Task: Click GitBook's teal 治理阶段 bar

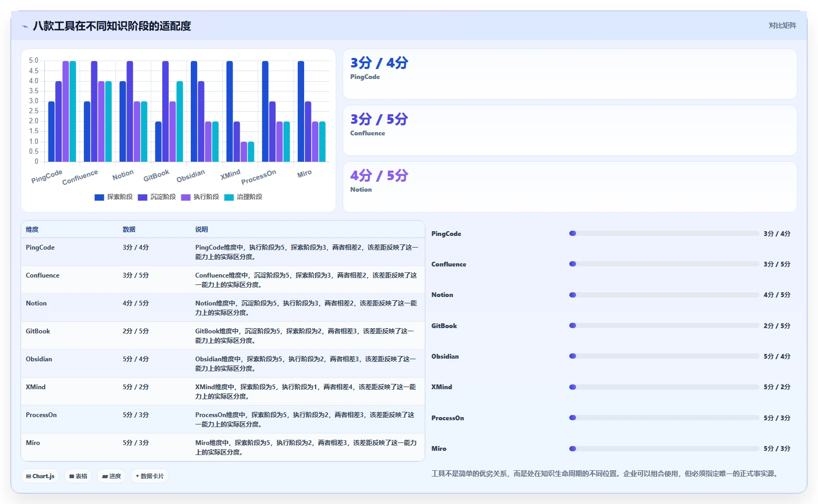Action: pos(180,121)
